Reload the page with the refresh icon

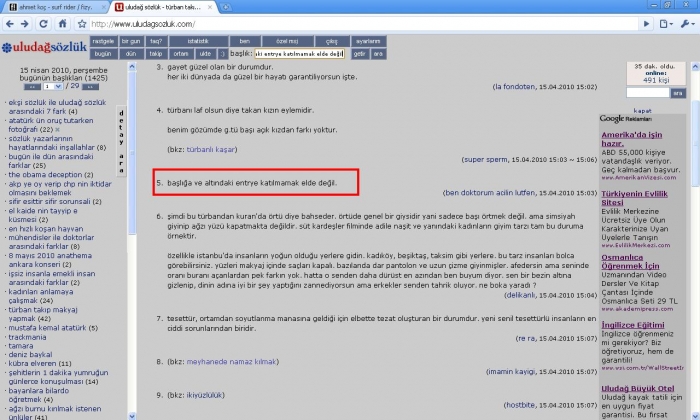click(x=43, y=24)
